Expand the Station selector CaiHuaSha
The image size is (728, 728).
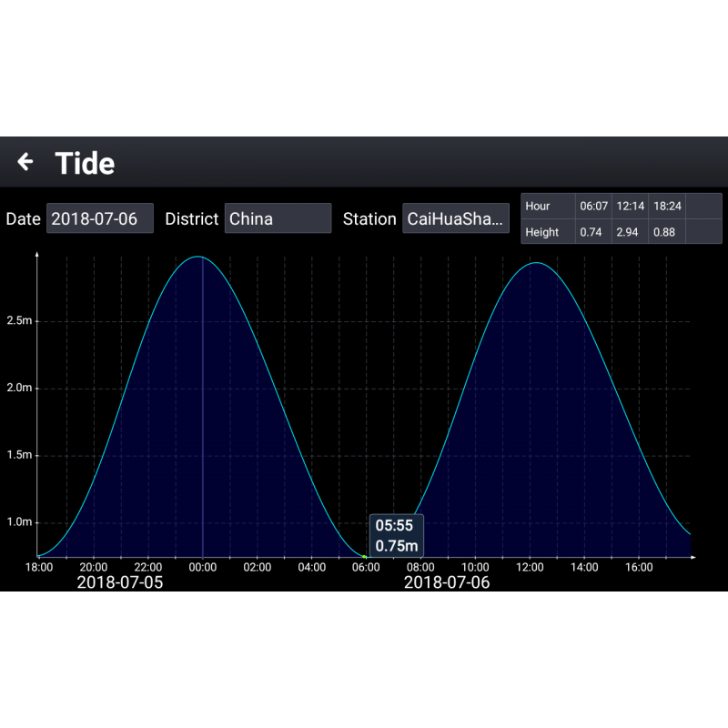(455, 218)
